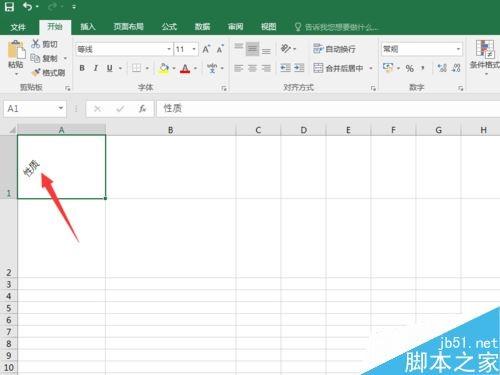Click the accounting currency format icon
The width and height of the screenshot is (500, 375).
(x=388, y=68)
